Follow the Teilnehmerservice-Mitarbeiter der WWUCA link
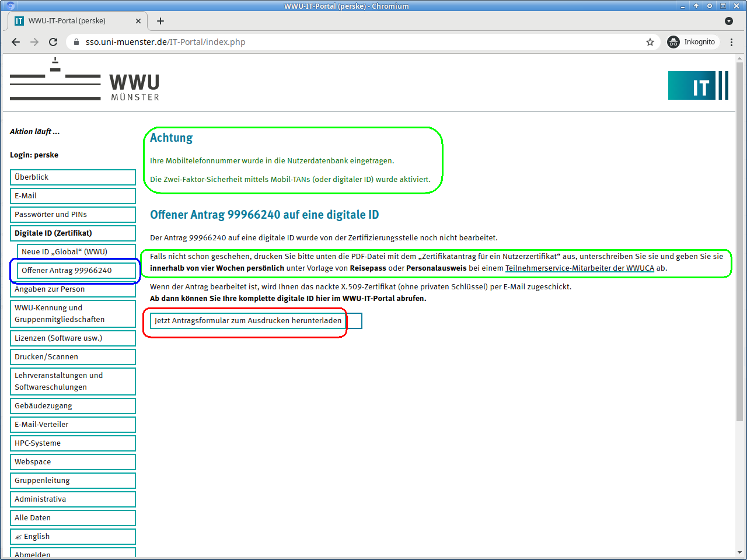747x560 pixels. [579, 268]
